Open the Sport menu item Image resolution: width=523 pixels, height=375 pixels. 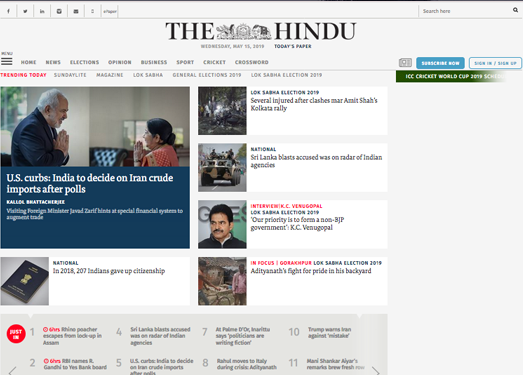185,62
